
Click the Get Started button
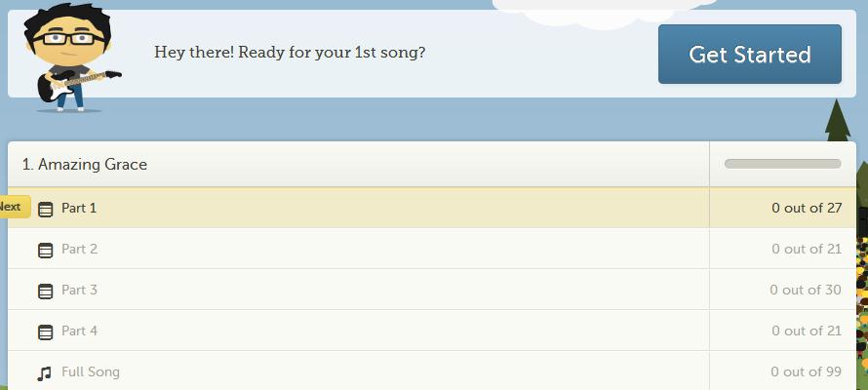tap(750, 55)
